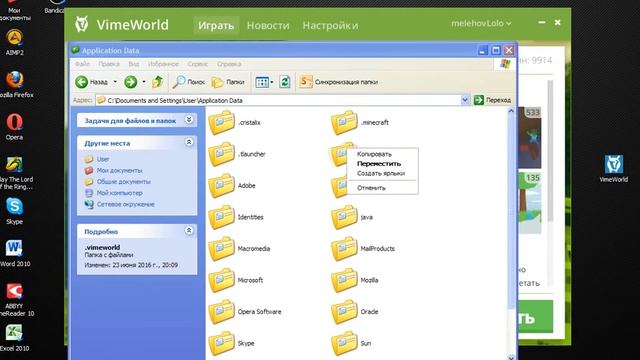Open Search (Поиск) in Explorer toolbar
The height and width of the screenshot is (360, 640).
point(189,82)
